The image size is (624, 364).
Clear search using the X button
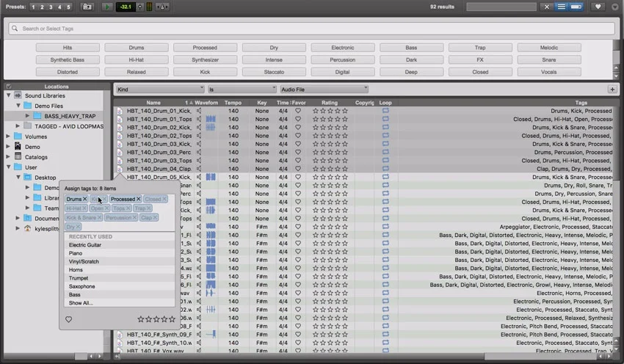[546, 7]
